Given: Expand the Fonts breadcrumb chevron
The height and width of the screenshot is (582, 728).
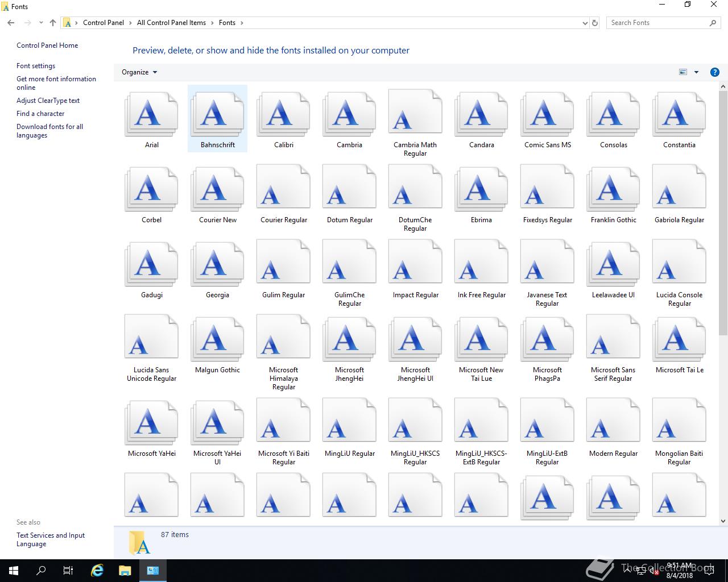Looking at the screenshot, I should [242, 23].
